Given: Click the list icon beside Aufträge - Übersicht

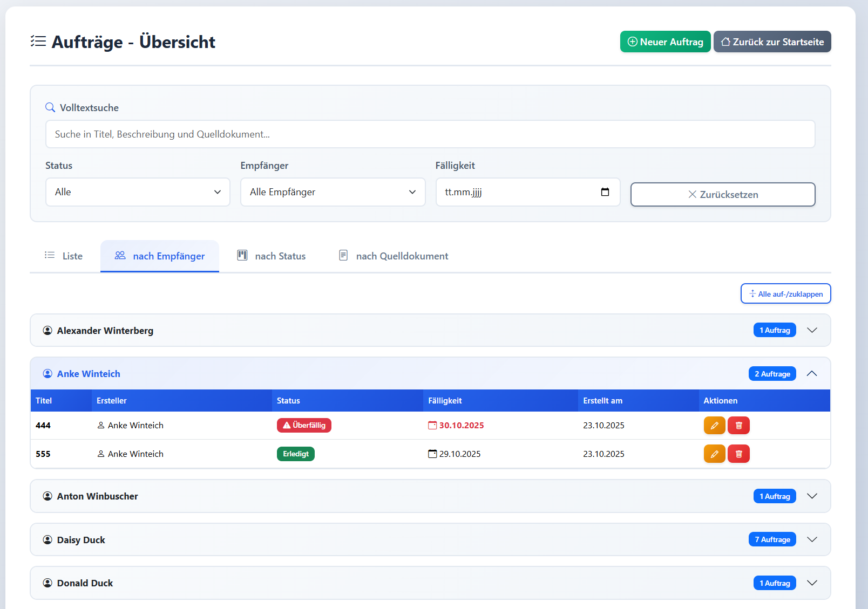Looking at the screenshot, I should pos(38,42).
